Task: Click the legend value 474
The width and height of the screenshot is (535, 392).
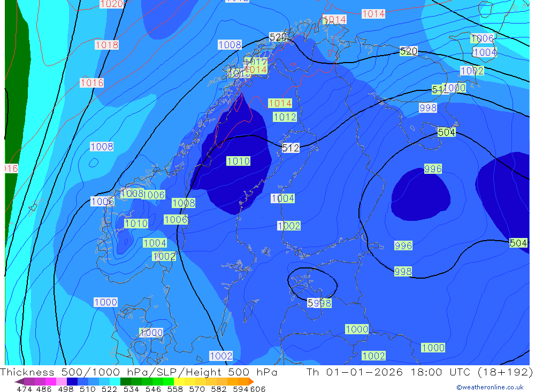Action: tap(24, 389)
